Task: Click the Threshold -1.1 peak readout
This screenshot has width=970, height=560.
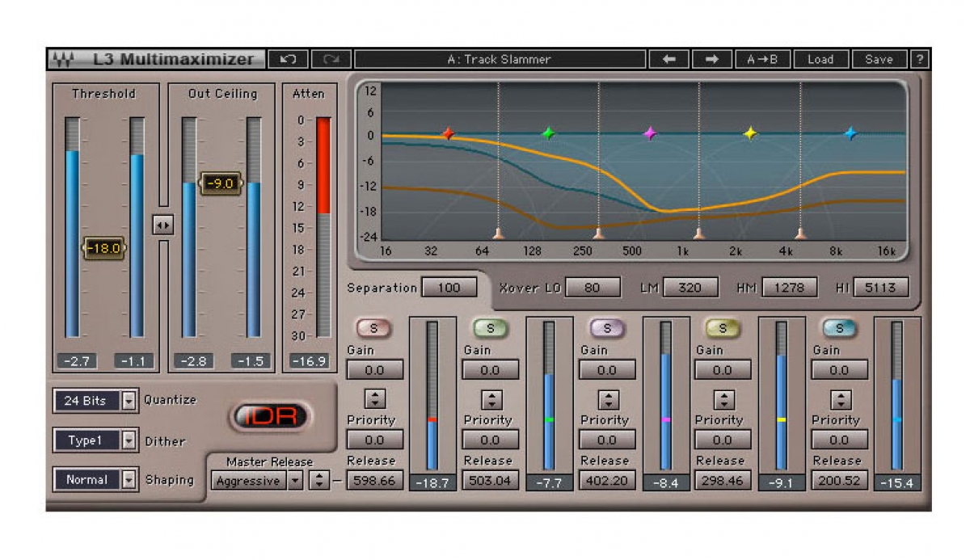Action: point(133,361)
